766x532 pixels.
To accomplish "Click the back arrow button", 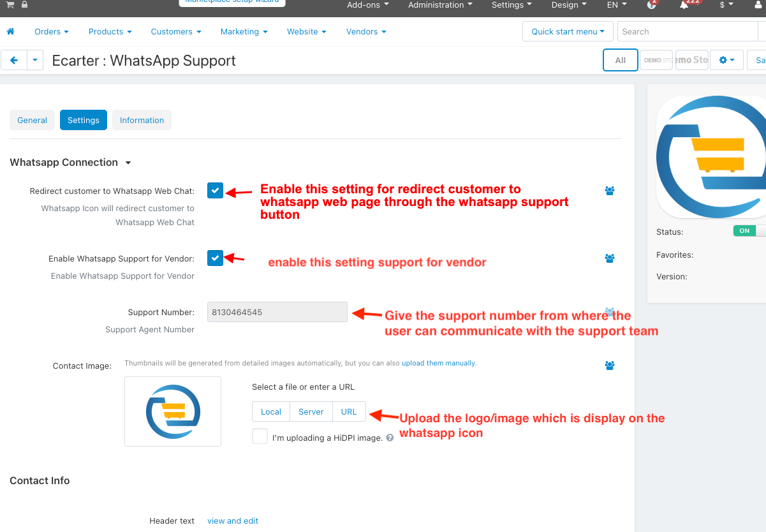I will 13,61.
